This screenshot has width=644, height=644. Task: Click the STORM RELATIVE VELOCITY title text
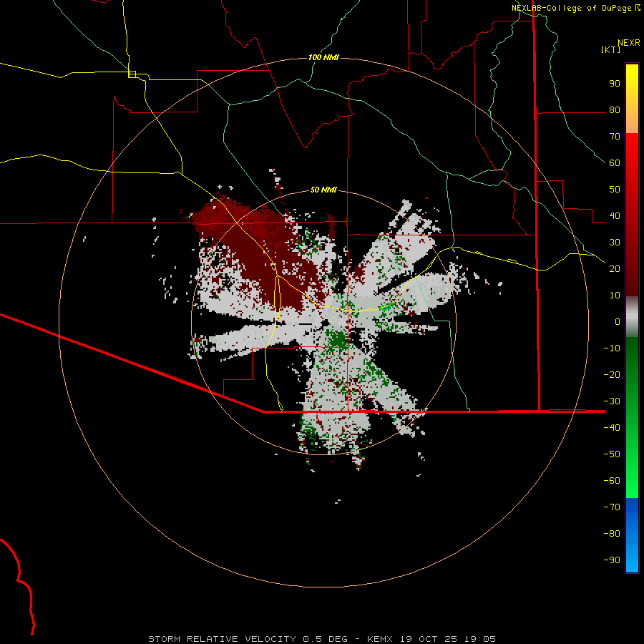point(223,639)
